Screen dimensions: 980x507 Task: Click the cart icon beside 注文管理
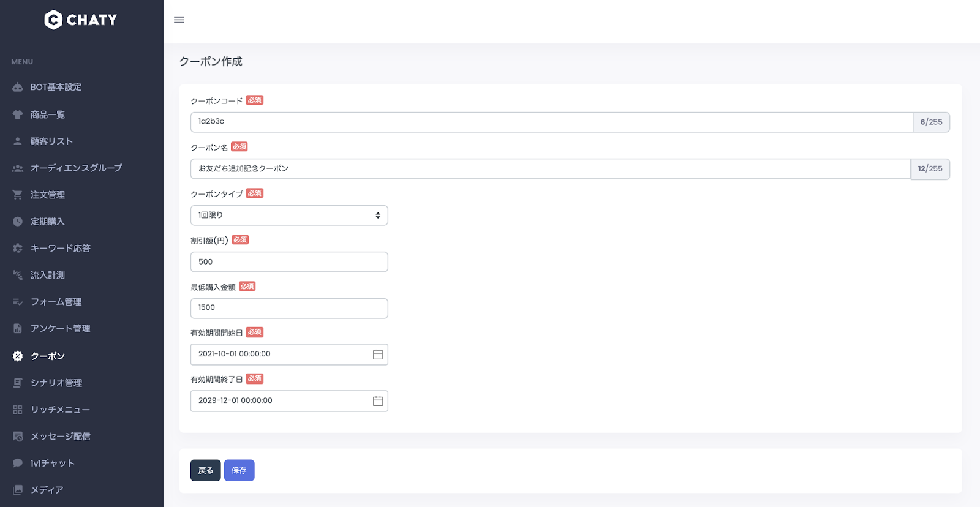[18, 195]
